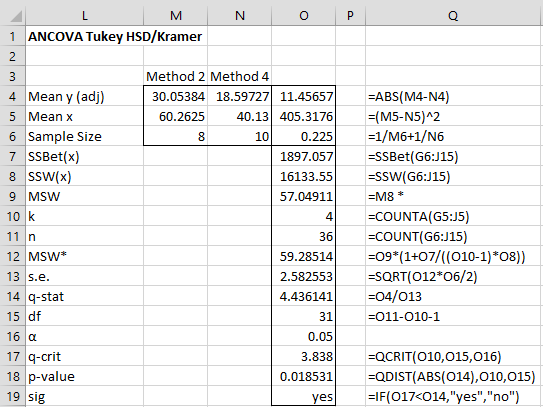
Task: Select column O header
Action: (x=303, y=16)
